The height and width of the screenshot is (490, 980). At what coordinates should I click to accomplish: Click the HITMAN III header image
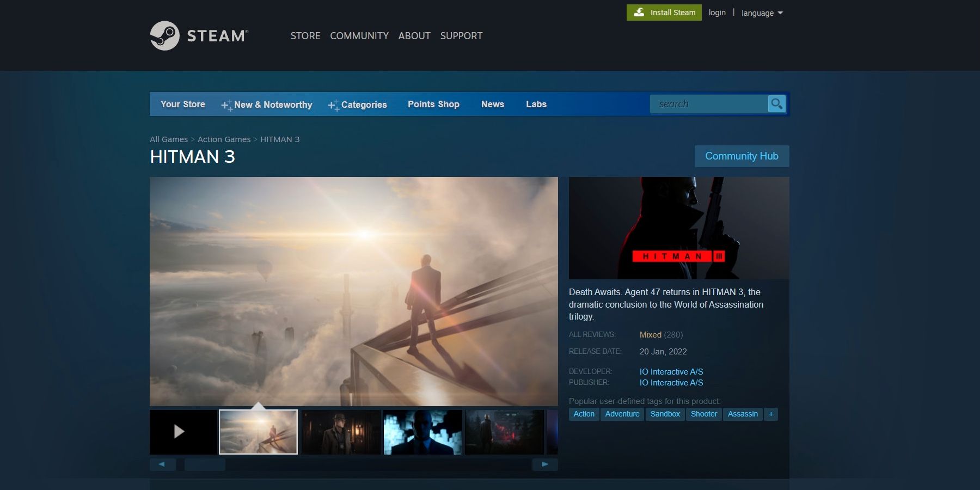point(679,228)
